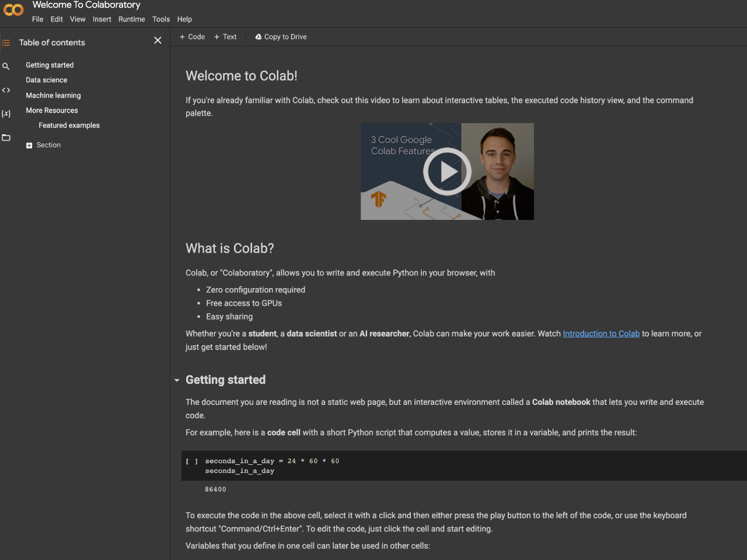Screen dimensions: 747x560
Task: Open the Code snippets sidebar icon
Action: (6, 90)
